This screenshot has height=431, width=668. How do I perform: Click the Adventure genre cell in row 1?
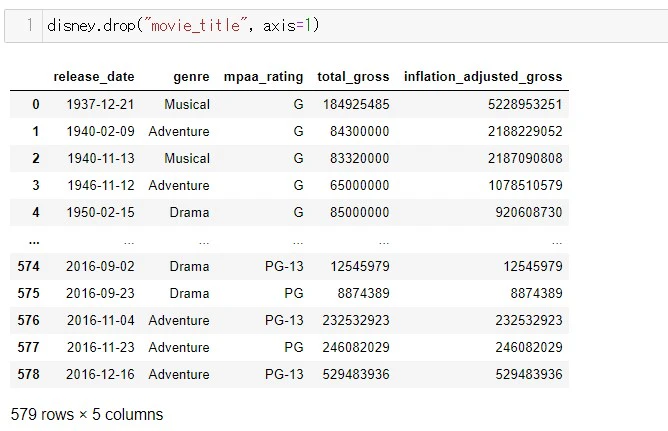point(179,131)
